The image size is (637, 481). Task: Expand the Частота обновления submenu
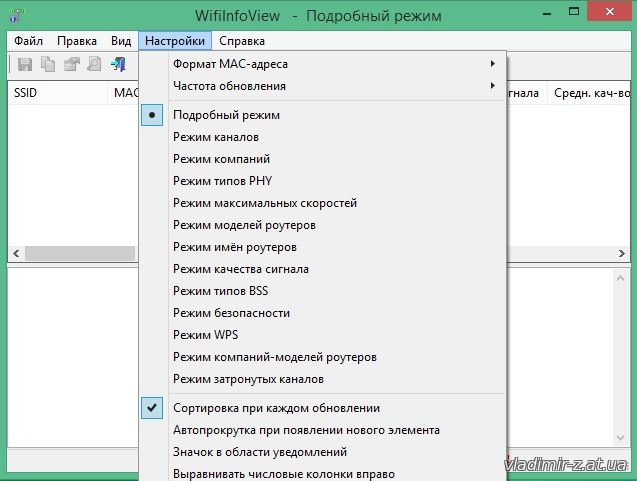pos(322,86)
